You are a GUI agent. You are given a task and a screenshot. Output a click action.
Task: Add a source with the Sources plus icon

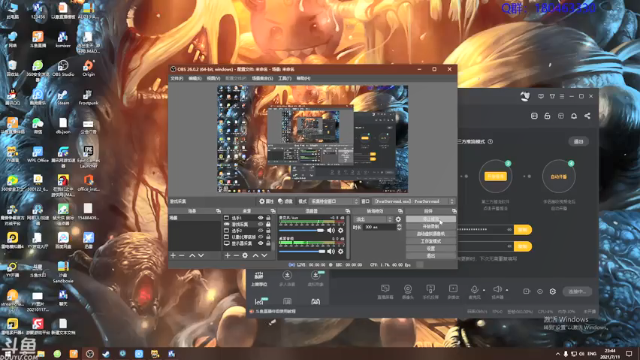click(228, 256)
